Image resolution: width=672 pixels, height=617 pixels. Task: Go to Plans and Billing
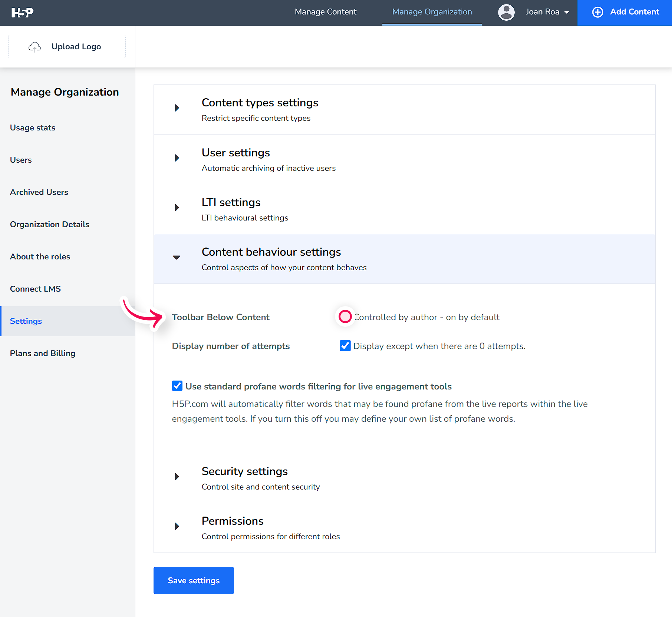42,353
